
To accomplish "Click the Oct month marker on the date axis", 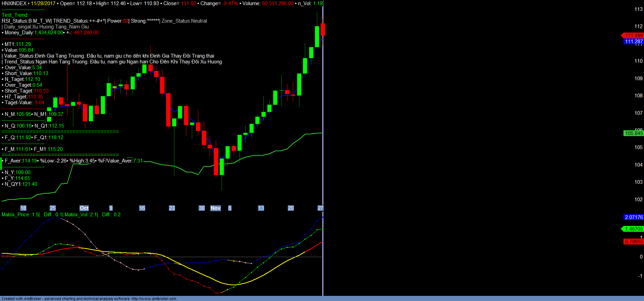I will tap(84, 208).
